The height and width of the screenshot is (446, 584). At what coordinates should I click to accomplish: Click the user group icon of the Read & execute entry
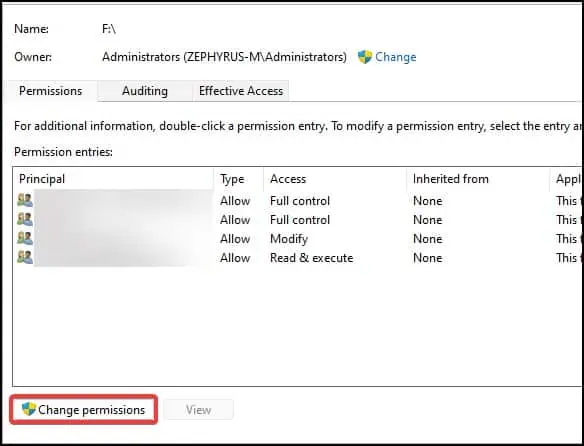25,257
